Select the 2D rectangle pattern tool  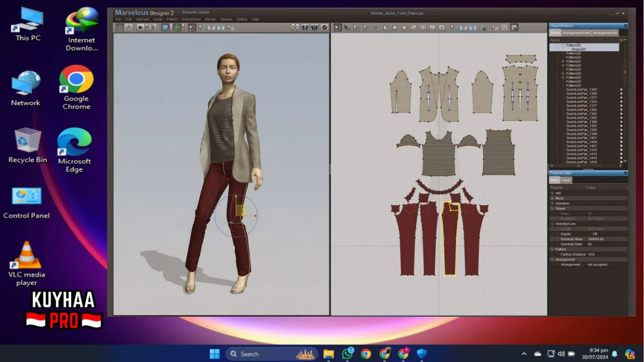(x=395, y=27)
